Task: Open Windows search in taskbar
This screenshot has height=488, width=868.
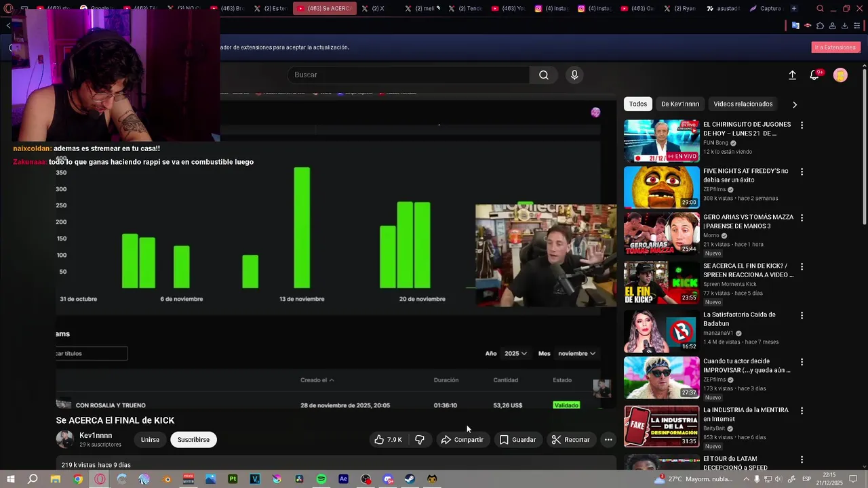Action: (33, 479)
